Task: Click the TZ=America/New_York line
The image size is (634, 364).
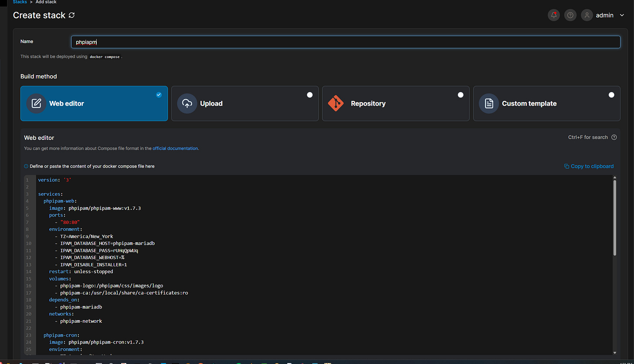Action: (84, 237)
